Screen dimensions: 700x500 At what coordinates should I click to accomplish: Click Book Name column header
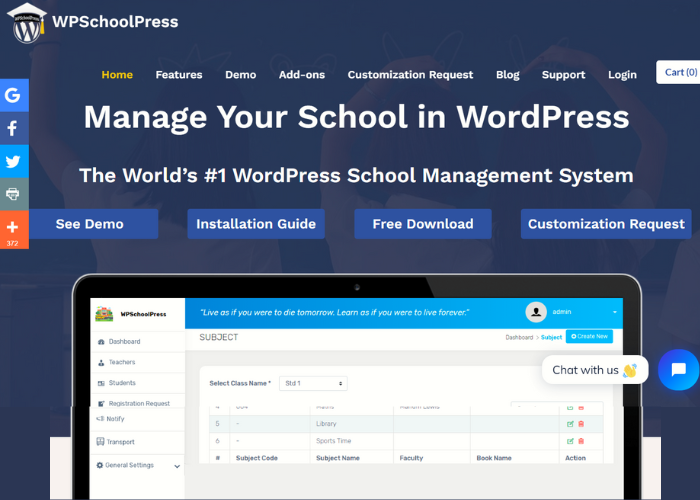(x=494, y=458)
